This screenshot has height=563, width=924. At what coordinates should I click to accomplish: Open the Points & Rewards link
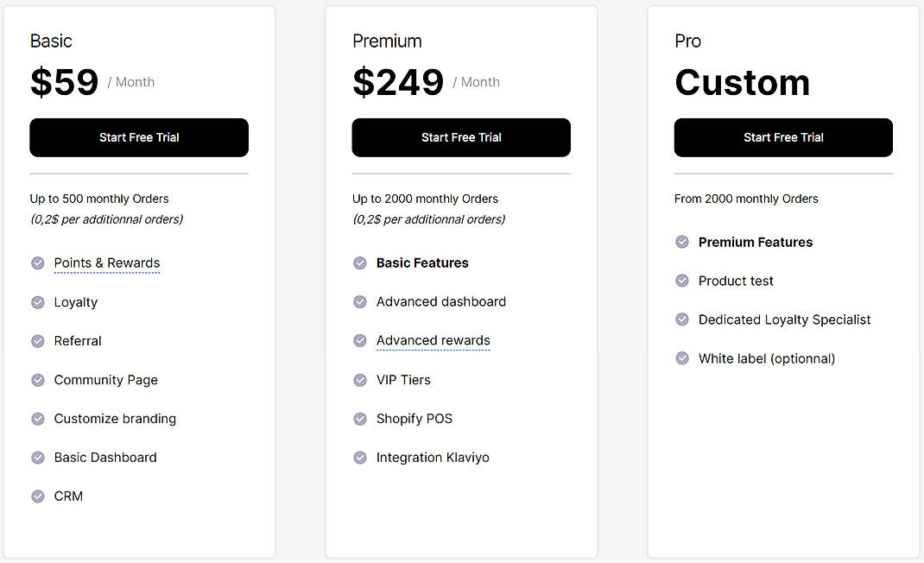(x=107, y=263)
